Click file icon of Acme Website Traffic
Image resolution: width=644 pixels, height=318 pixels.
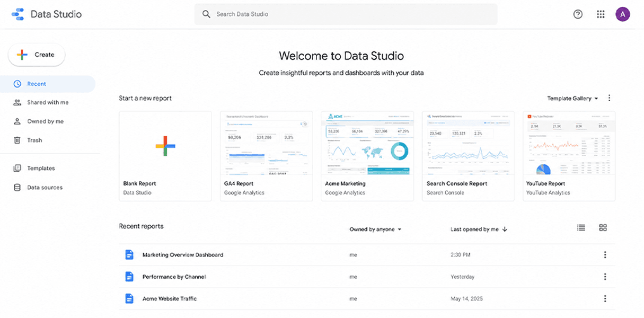[129, 298]
